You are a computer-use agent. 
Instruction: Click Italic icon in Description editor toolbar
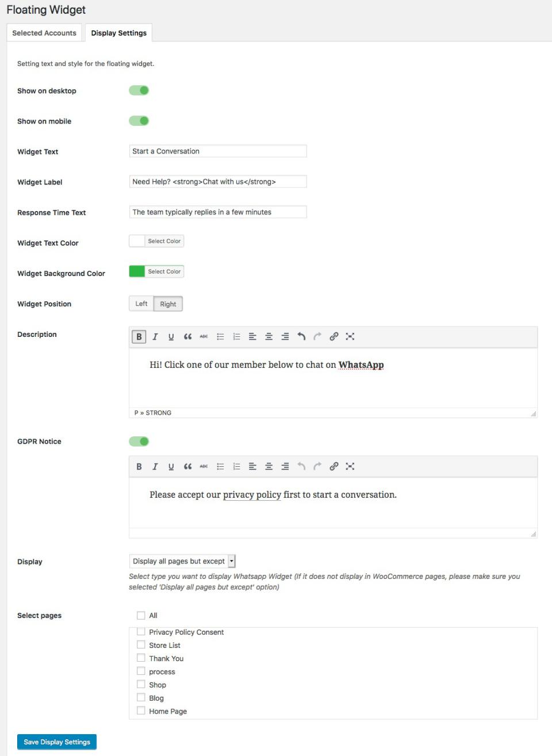point(155,337)
